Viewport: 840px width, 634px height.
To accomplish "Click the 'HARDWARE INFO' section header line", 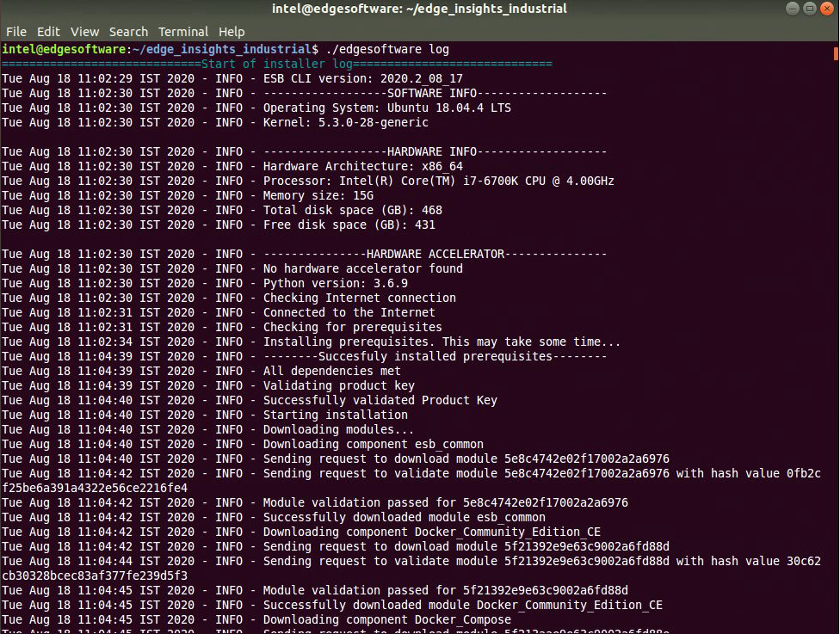I will pyautogui.click(x=305, y=152).
